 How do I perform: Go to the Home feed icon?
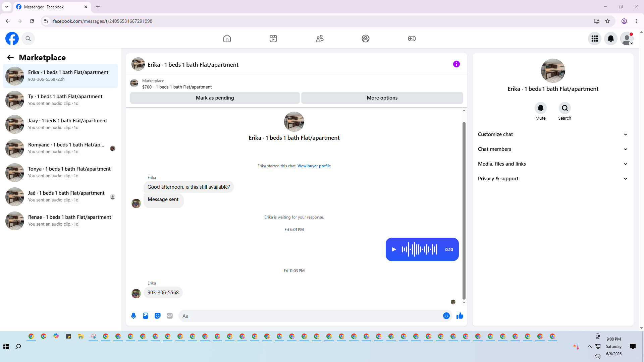(x=227, y=39)
